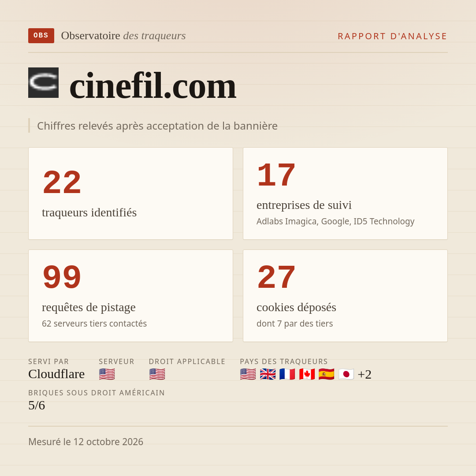Click the 27 cookies count

click(x=276, y=277)
